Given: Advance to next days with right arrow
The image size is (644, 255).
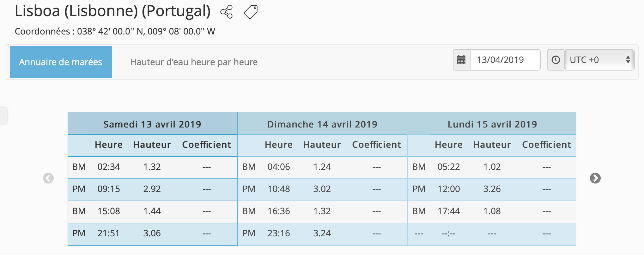Looking at the screenshot, I should 595,178.
